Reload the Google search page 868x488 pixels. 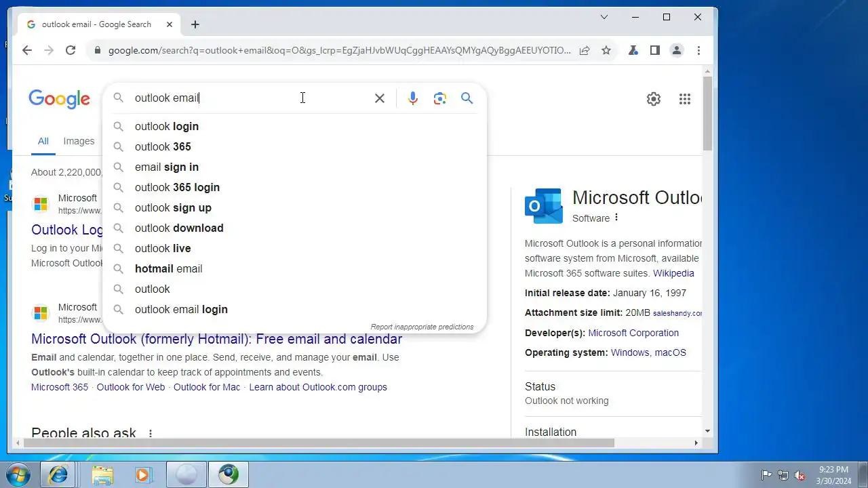point(71,50)
